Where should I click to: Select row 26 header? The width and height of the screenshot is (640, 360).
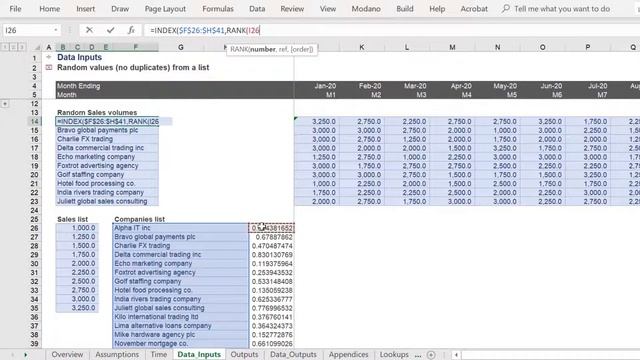(x=34, y=228)
